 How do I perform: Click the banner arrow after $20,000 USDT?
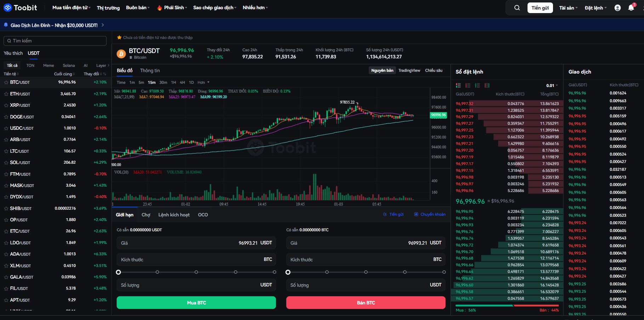[103, 25]
